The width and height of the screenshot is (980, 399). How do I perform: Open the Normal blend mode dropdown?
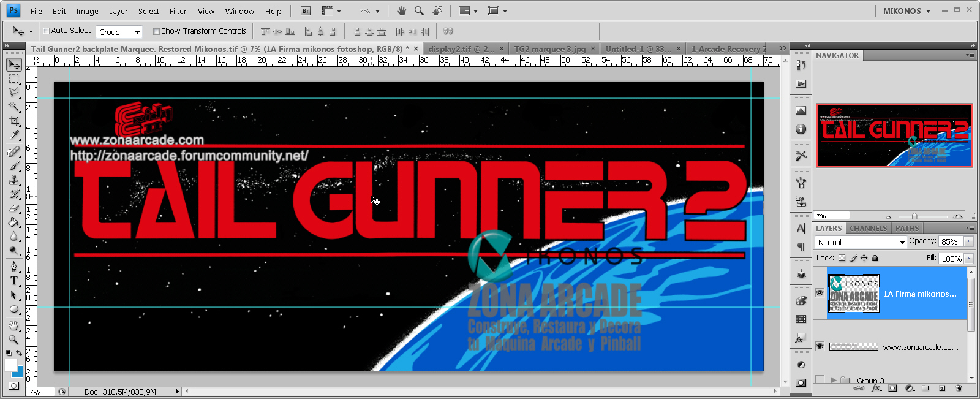tap(861, 242)
